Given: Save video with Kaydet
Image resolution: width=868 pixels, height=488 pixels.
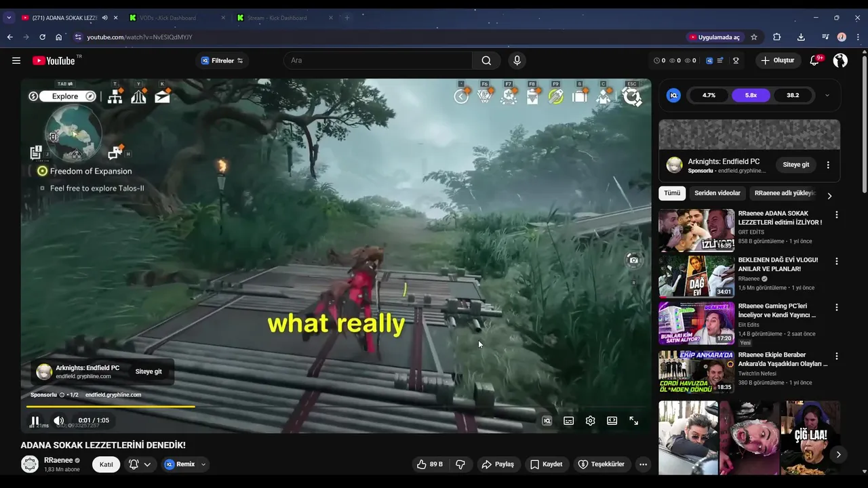Looking at the screenshot, I should point(547,464).
